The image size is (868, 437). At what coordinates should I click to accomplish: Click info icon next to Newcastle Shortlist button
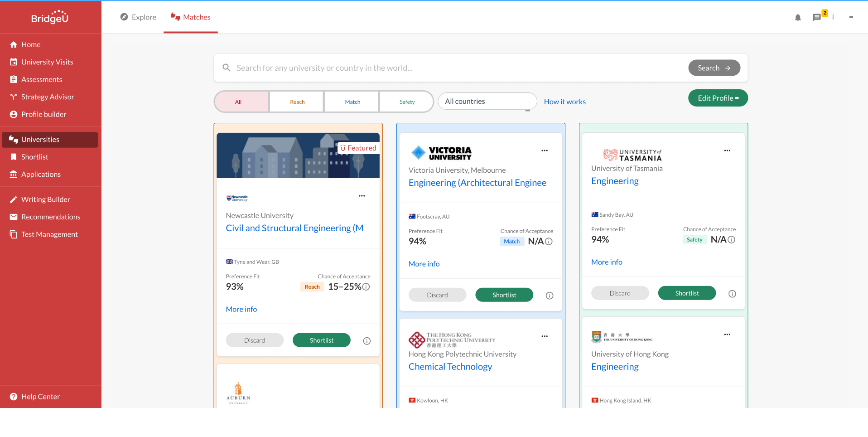[x=367, y=341]
